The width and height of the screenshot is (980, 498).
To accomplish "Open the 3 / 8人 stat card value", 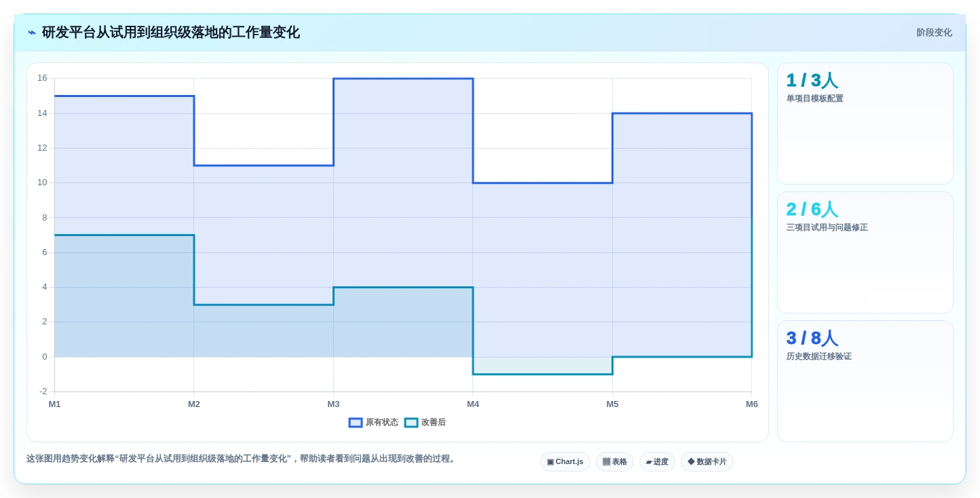I will click(x=812, y=339).
